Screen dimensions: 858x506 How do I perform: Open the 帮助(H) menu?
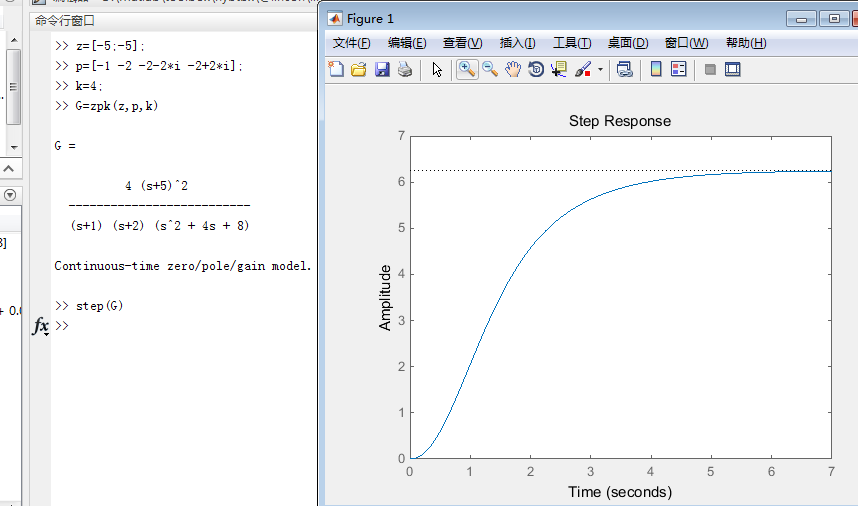point(746,43)
